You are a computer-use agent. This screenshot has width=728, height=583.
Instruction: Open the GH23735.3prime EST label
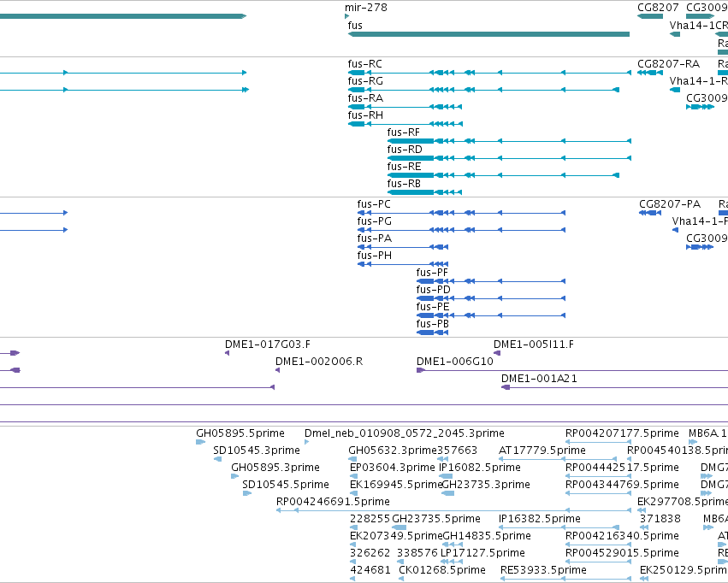(x=486, y=486)
